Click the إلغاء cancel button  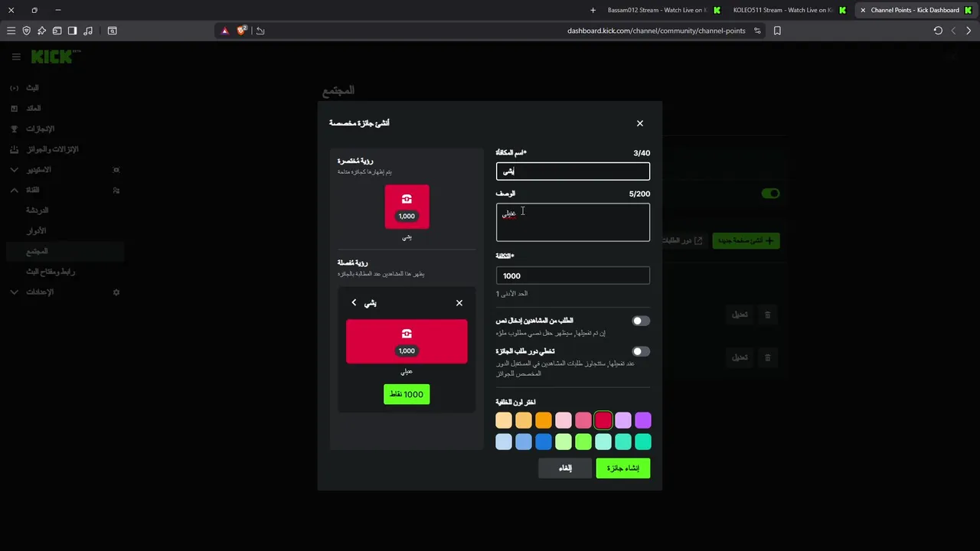[565, 468]
